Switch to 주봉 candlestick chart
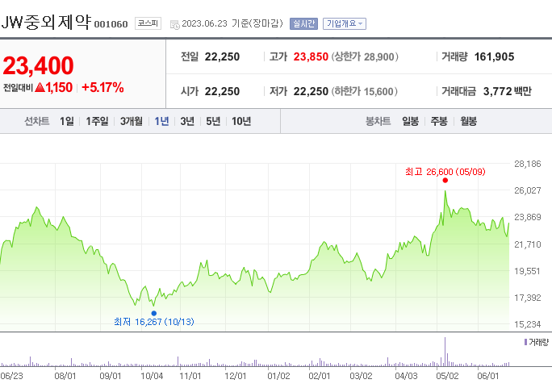The image size is (552, 392). coord(439,121)
